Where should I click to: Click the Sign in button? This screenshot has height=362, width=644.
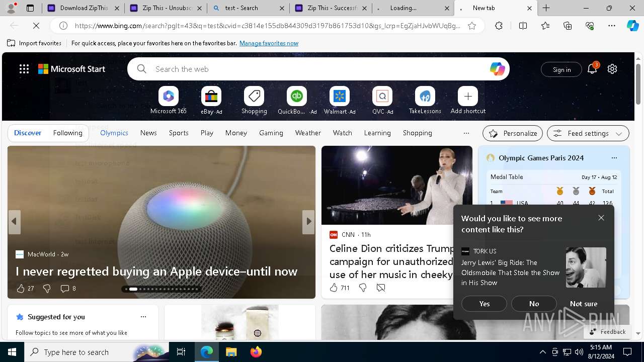[561, 69]
